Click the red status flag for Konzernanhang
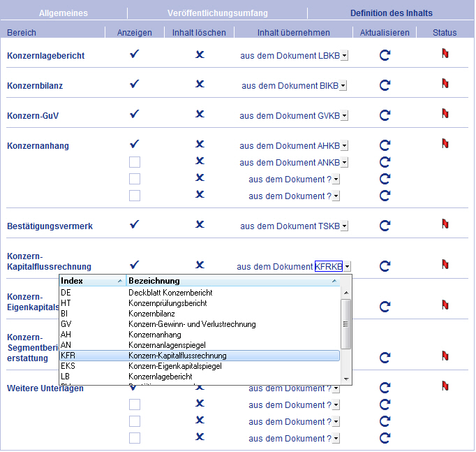 coord(445,143)
